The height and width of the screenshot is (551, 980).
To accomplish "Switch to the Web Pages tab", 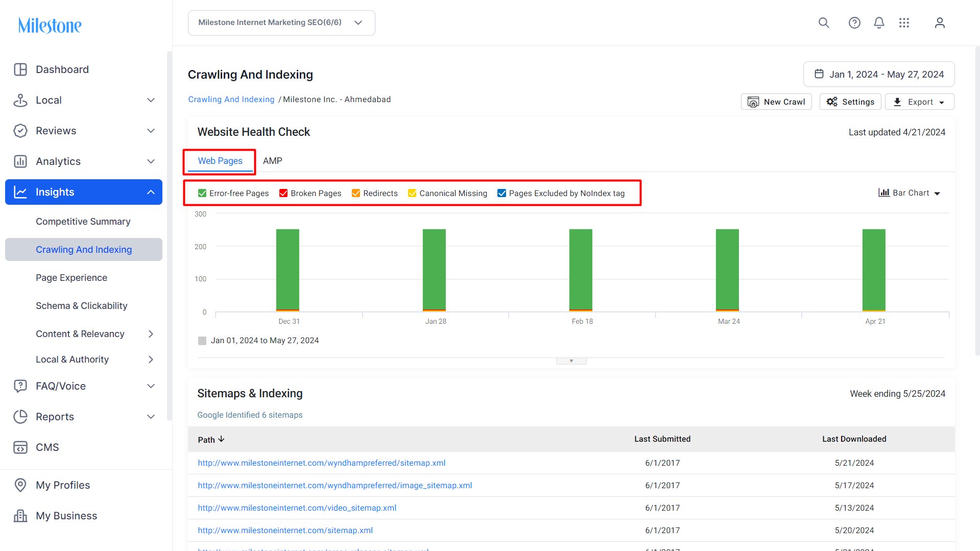I will coord(220,161).
